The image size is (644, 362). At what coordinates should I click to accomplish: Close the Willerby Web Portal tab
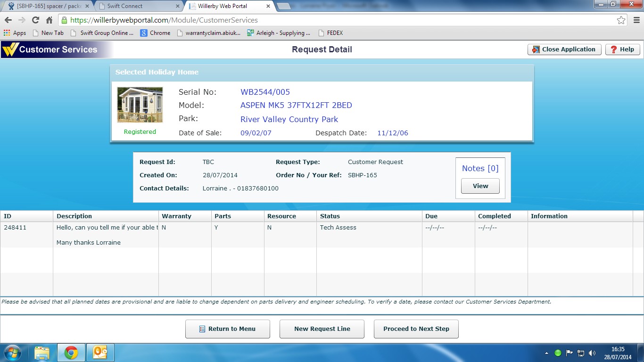[268, 6]
